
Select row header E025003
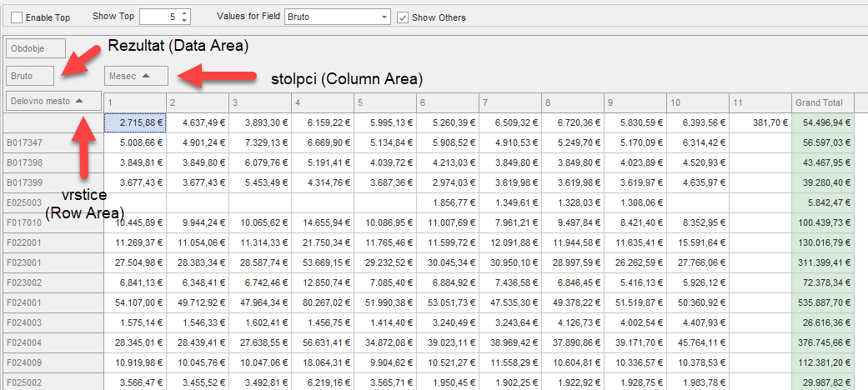(53, 202)
